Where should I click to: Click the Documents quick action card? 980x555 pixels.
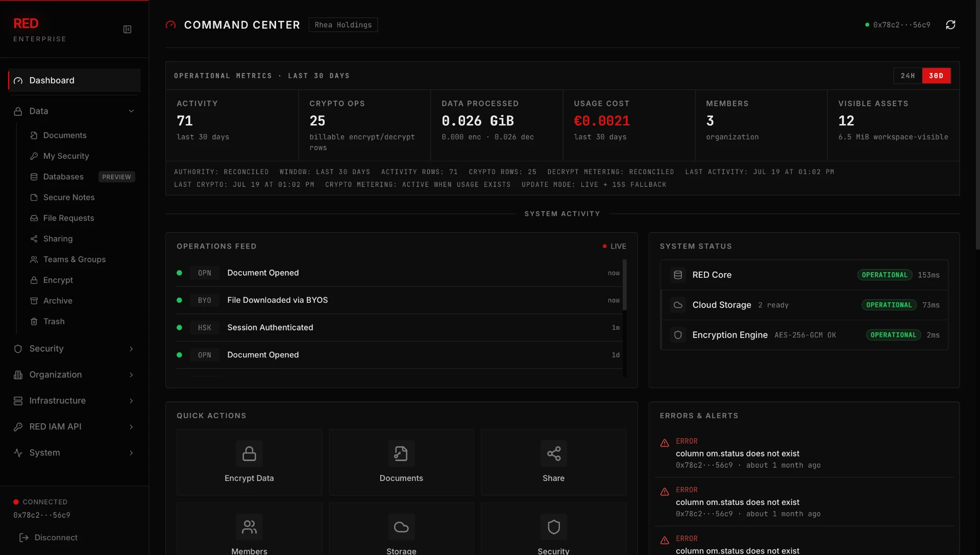click(x=401, y=462)
